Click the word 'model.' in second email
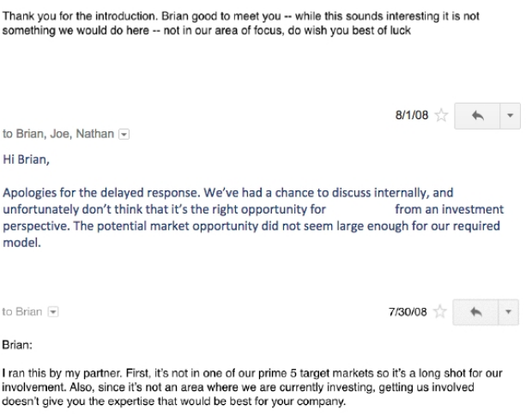 click(22, 243)
